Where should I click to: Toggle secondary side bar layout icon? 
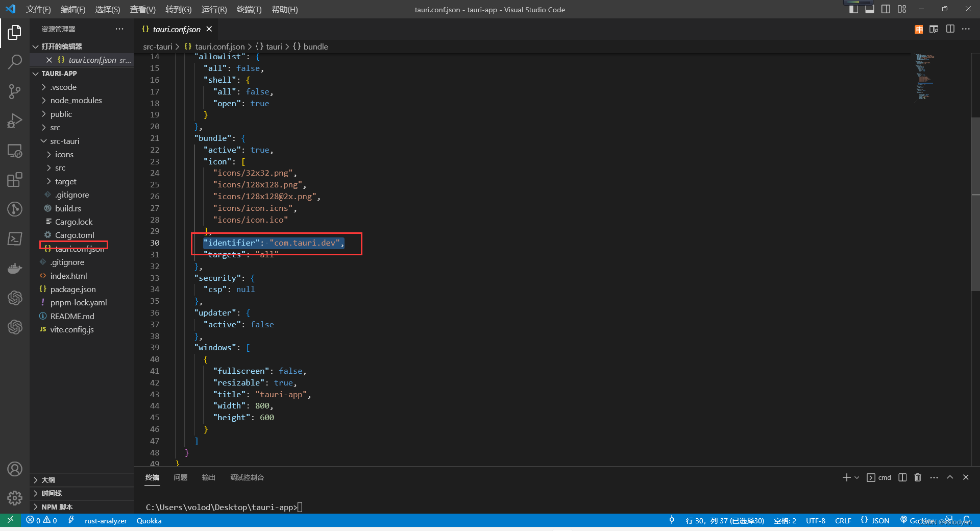pyautogui.click(x=886, y=9)
